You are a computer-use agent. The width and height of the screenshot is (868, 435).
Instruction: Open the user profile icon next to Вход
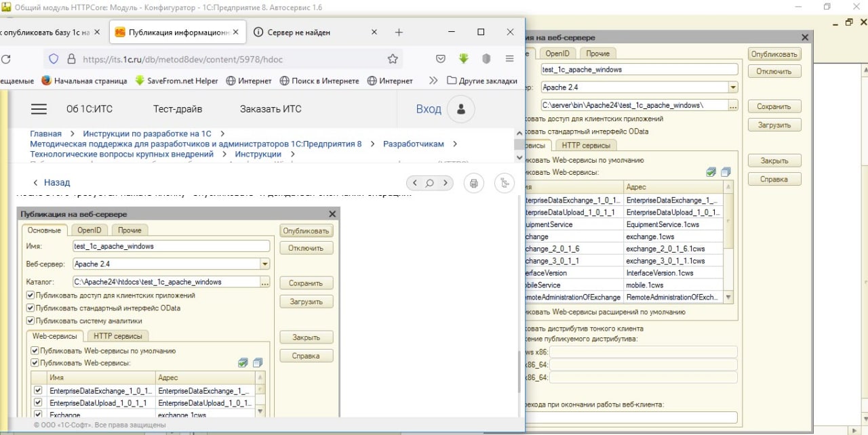(x=461, y=109)
